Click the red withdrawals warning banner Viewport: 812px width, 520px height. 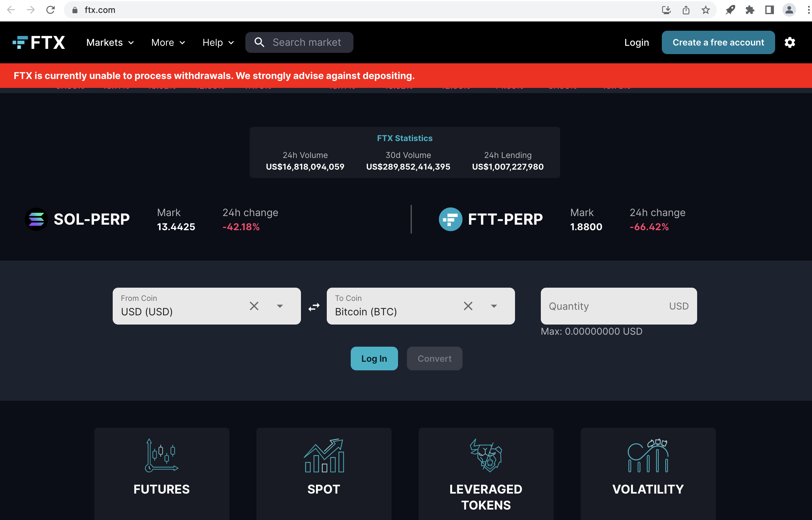[x=406, y=76]
